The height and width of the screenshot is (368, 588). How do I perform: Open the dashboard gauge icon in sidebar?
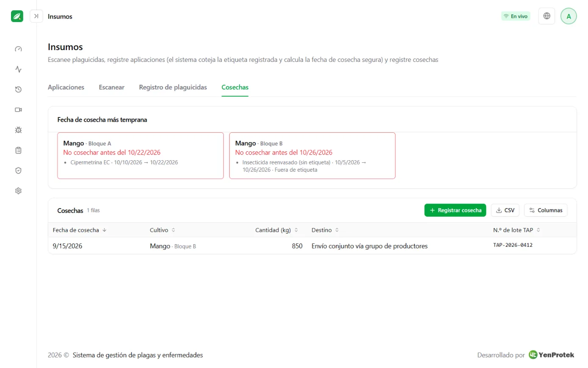(18, 49)
